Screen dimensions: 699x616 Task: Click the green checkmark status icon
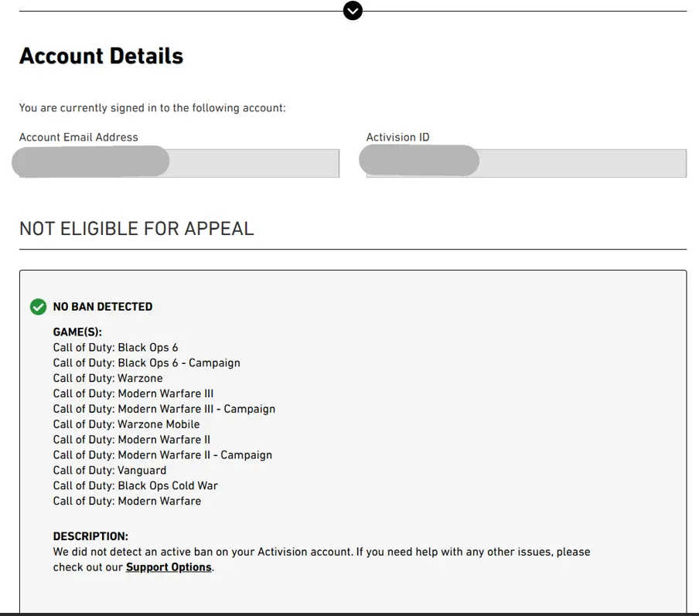click(x=38, y=307)
